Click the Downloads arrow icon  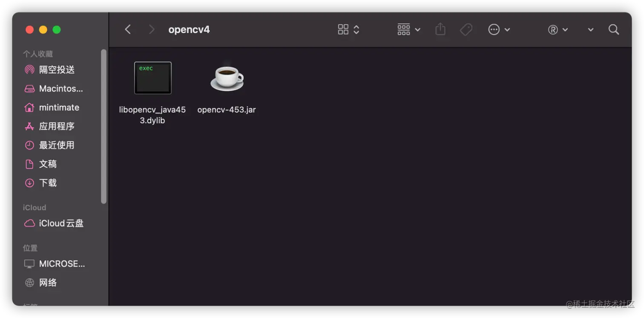point(29,183)
